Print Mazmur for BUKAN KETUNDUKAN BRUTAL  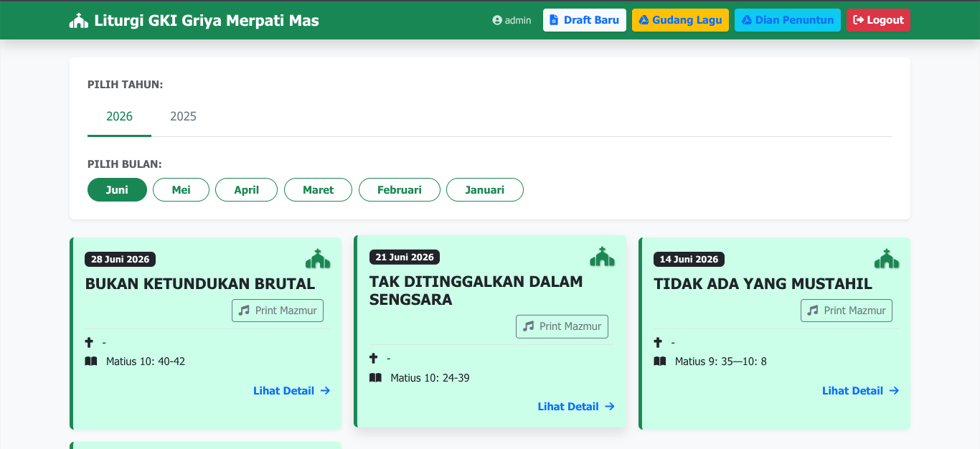[x=278, y=311]
